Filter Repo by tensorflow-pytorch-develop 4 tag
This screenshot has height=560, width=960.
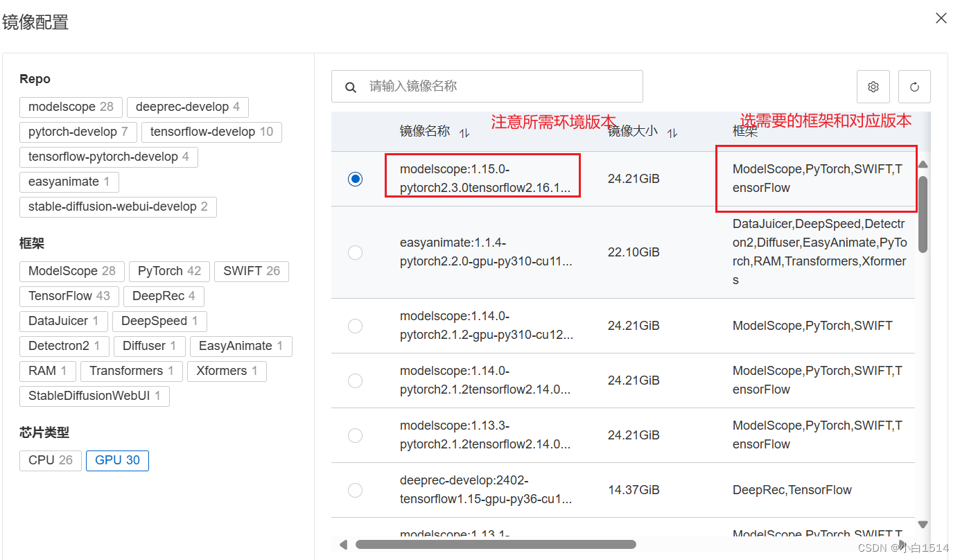click(109, 157)
